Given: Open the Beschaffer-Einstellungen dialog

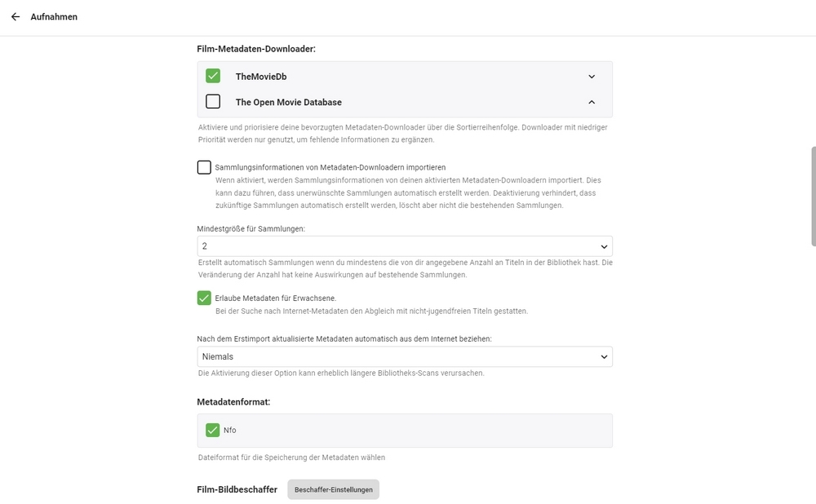Looking at the screenshot, I should pyautogui.click(x=333, y=489).
